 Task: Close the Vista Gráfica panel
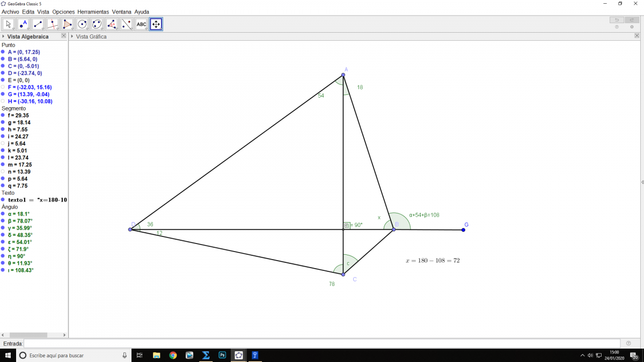click(x=637, y=36)
